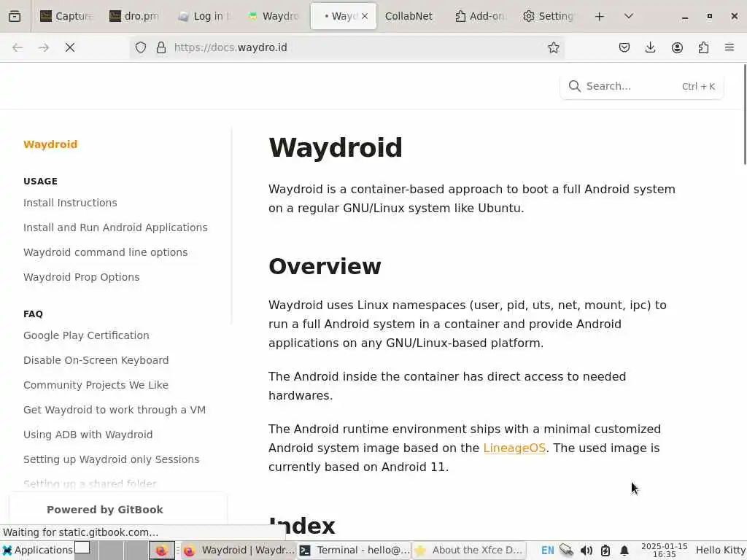Open Waydroid command line options
This screenshot has width=747, height=560.
pos(105,252)
